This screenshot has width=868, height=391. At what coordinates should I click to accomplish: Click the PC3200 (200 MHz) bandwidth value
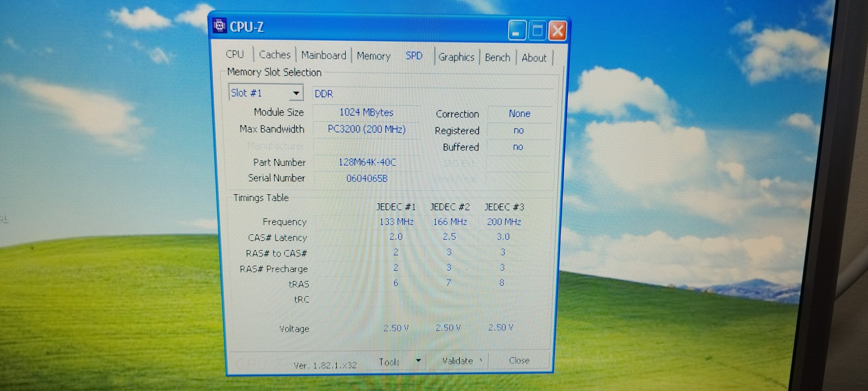tap(367, 129)
